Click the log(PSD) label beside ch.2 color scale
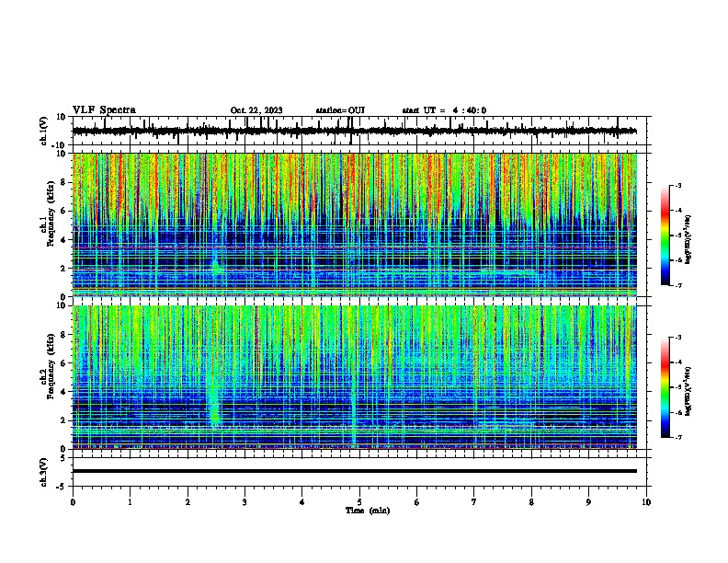The image size is (728, 563). point(688,391)
